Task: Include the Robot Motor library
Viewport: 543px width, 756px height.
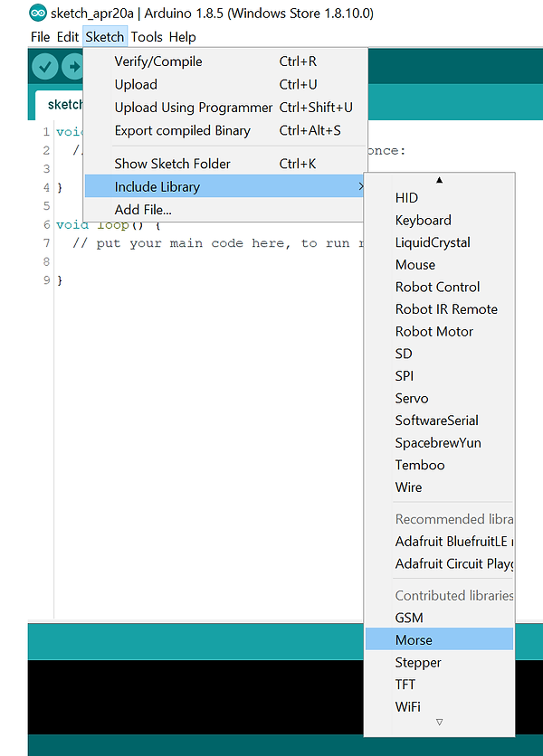Action: (439, 331)
